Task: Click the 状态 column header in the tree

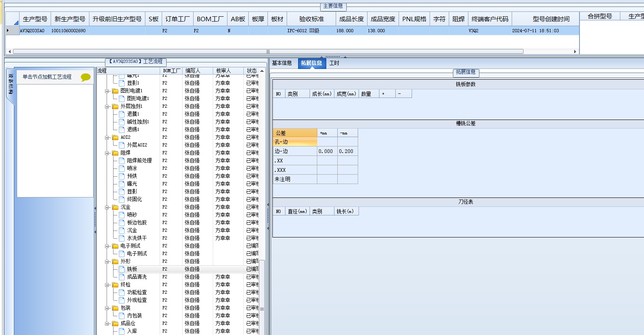Action: pyautogui.click(x=252, y=71)
